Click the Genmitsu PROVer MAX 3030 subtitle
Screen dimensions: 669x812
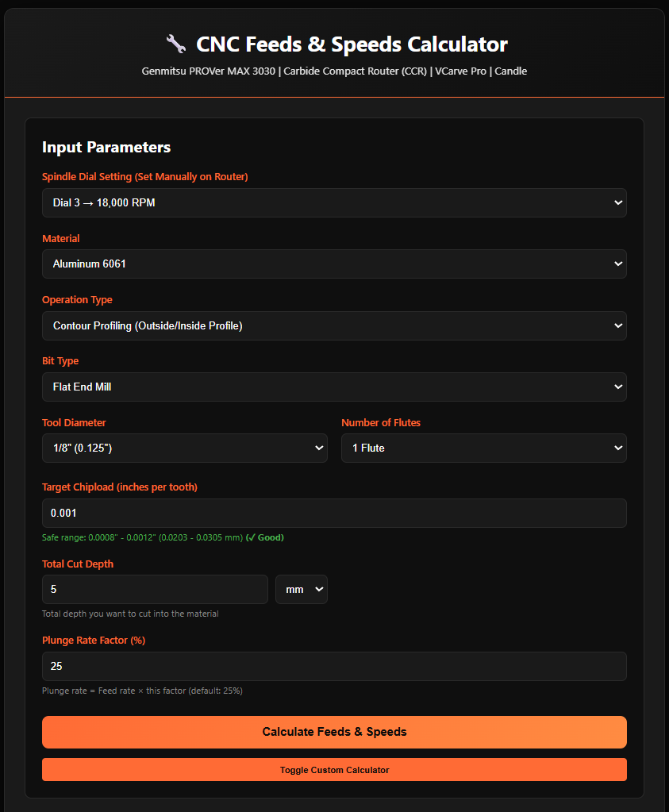click(334, 71)
